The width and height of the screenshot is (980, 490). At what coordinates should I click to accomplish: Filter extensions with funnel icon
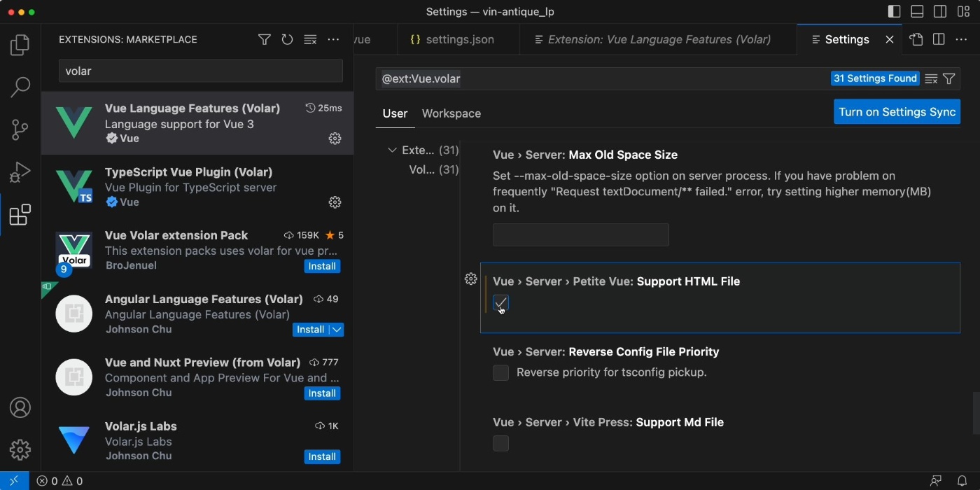(x=264, y=40)
